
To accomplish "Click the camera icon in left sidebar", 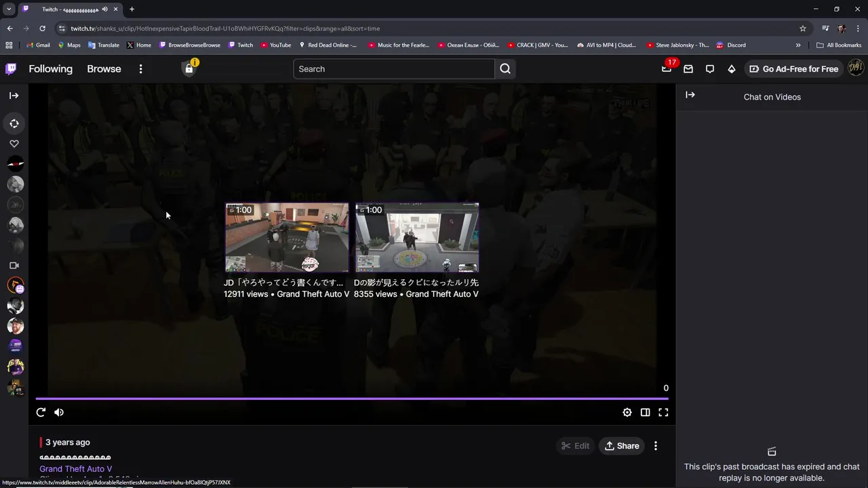I will [x=14, y=266].
